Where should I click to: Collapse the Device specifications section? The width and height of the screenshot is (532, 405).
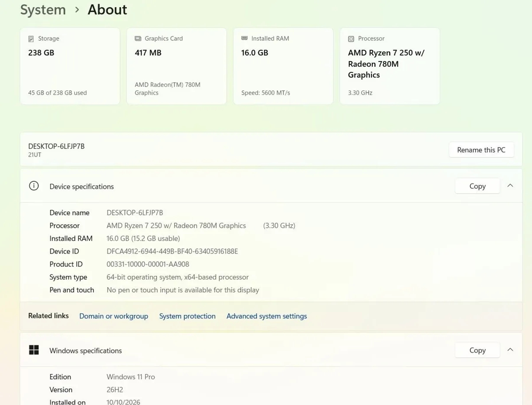click(x=510, y=186)
